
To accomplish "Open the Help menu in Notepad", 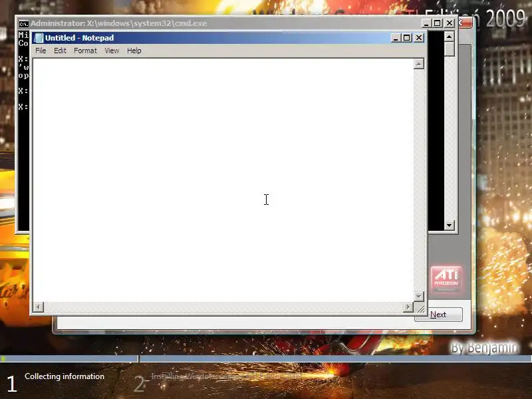I will click(134, 51).
